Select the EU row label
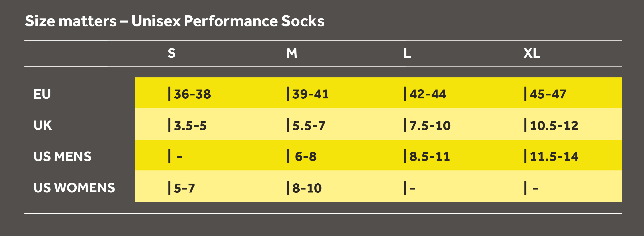This screenshot has height=236, width=644. (x=42, y=94)
